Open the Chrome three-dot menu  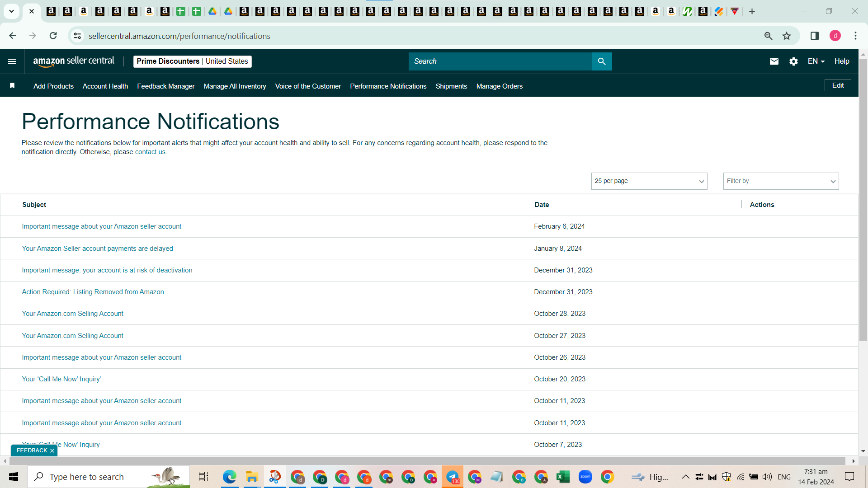pos(855,36)
